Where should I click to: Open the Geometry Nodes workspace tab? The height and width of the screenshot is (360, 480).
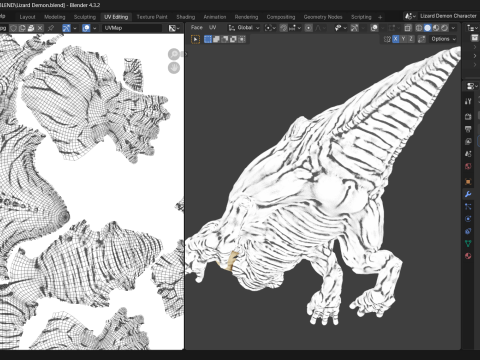point(323,17)
